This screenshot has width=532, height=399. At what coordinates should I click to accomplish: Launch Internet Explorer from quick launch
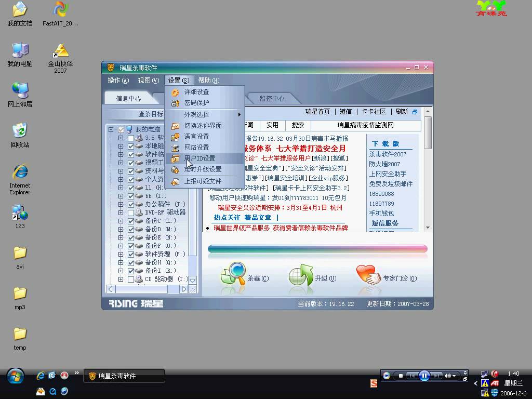click(x=41, y=376)
